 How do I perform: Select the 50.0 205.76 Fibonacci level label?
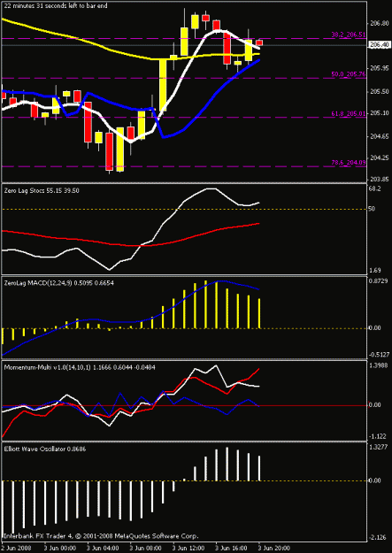pyautogui.click(x=349, y=74)
